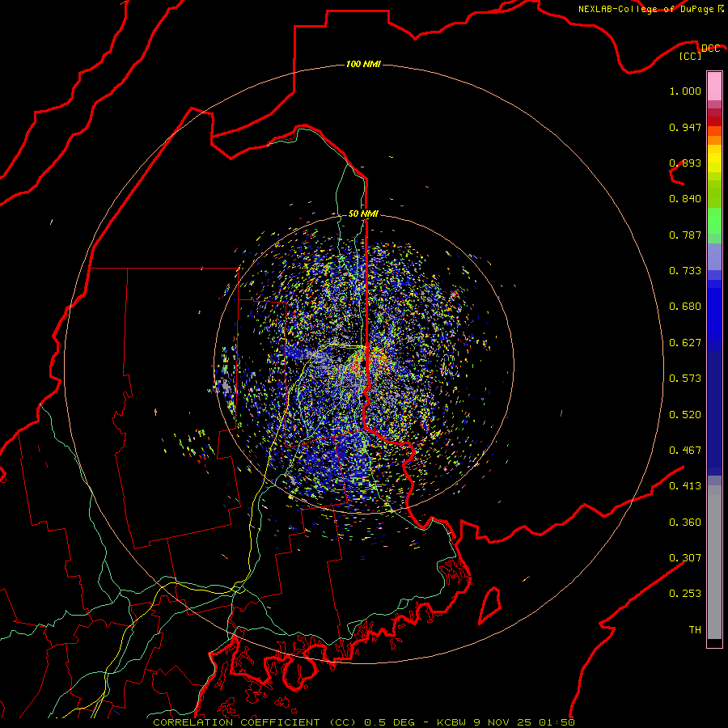Click the 0.840 scale label
728x728 pixels.
point(685,199)
